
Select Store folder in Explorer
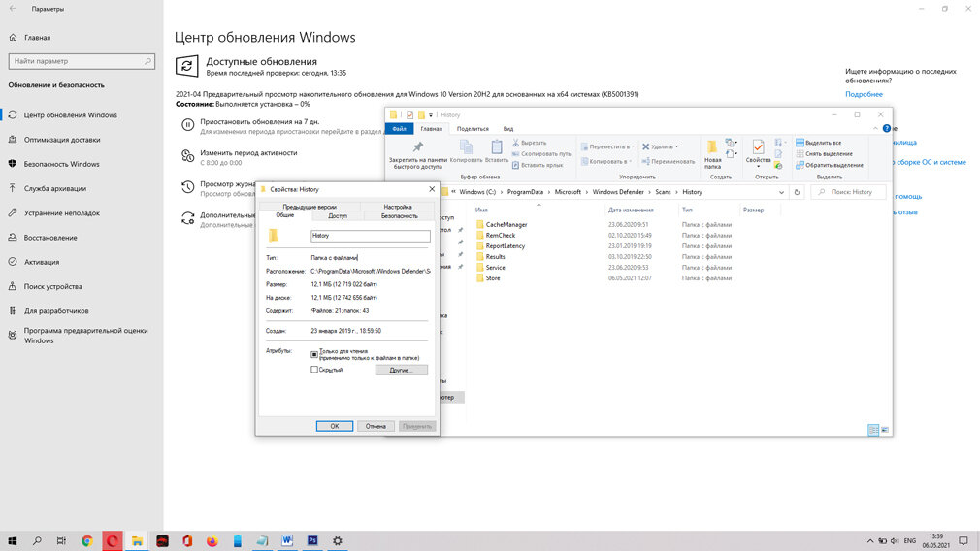(493, 278)
